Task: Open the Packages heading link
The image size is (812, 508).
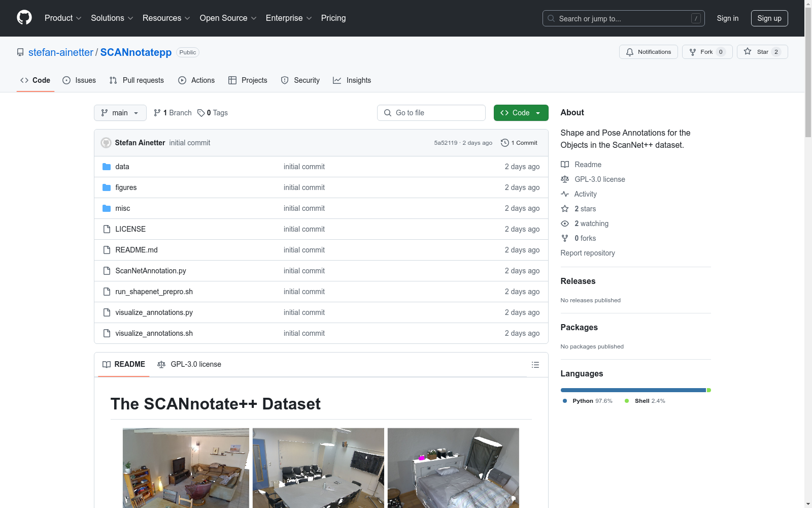Action: coord(579,327)
